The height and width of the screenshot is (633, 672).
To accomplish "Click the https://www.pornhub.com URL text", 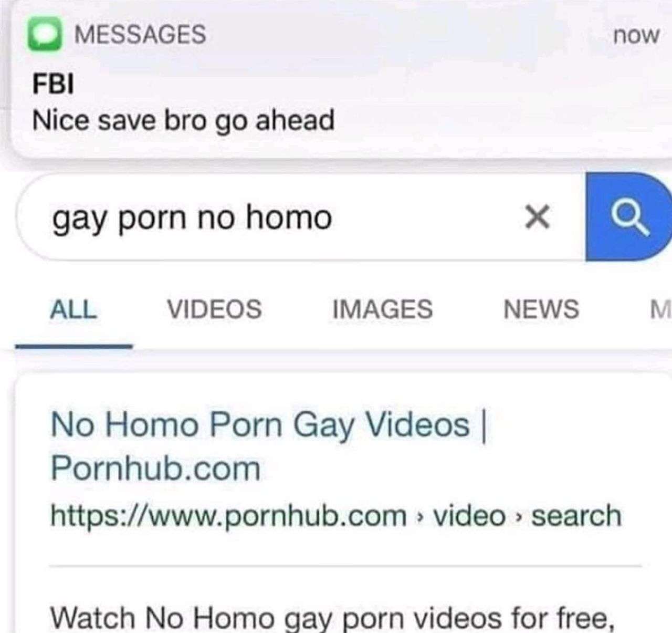I will 229,516.
